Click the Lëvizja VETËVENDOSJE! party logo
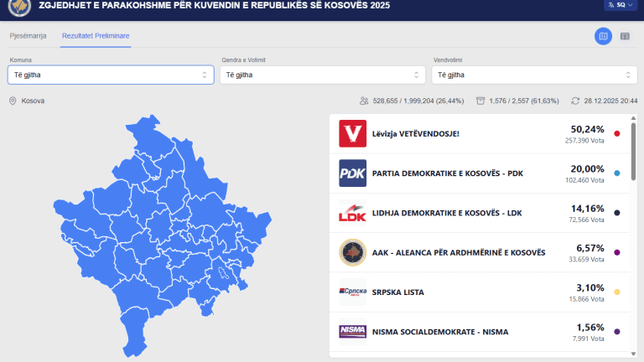 352,133
